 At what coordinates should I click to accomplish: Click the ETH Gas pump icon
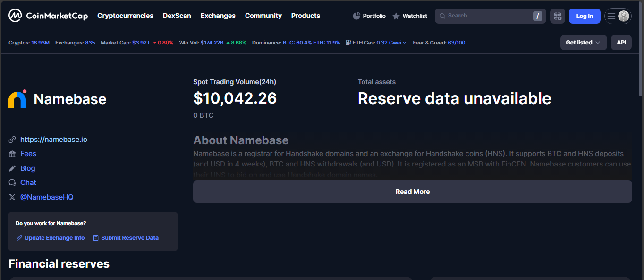click(x=348, y=43)
